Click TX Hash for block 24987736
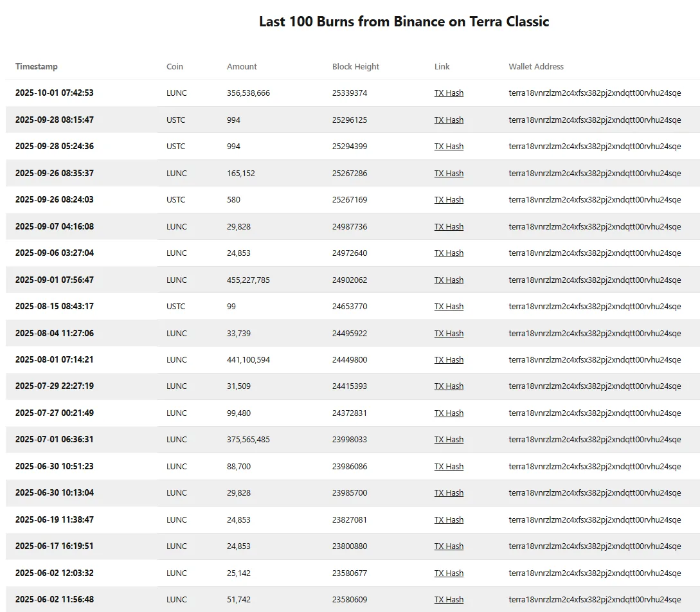This screenshot has height=612, width=700. click(449, 227)
